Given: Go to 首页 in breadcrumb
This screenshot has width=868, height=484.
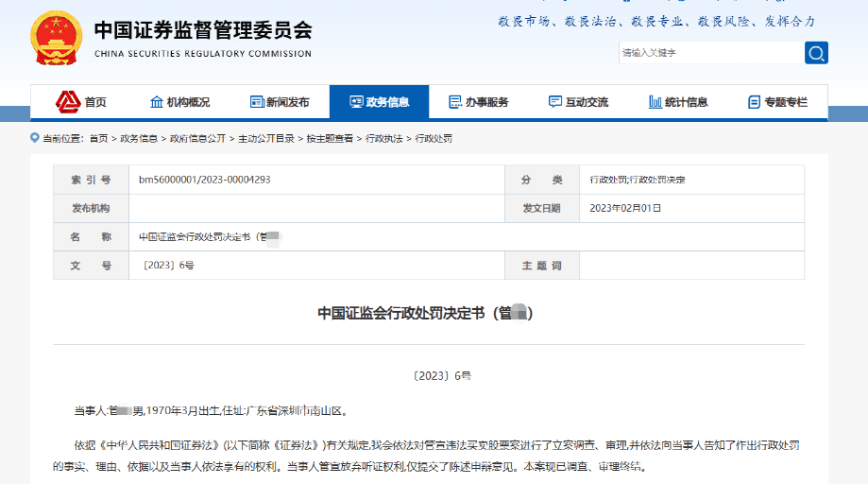Looking at the screenshot, I should coord(98,138).
